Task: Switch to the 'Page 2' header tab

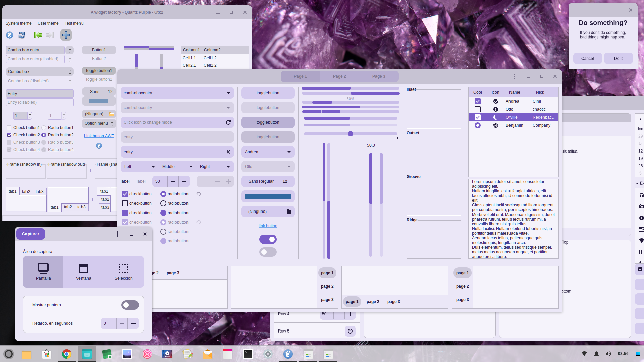Action: [339, 76]
